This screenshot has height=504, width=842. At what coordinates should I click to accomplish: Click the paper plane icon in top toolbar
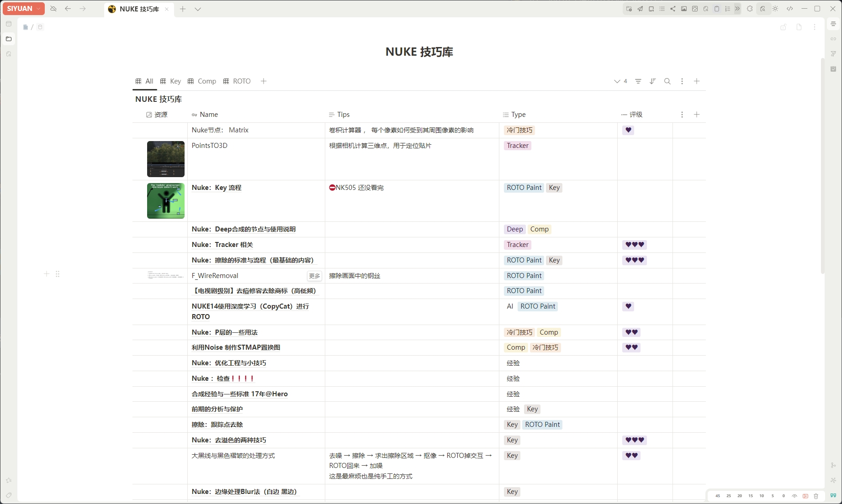(x=640, y=9)
